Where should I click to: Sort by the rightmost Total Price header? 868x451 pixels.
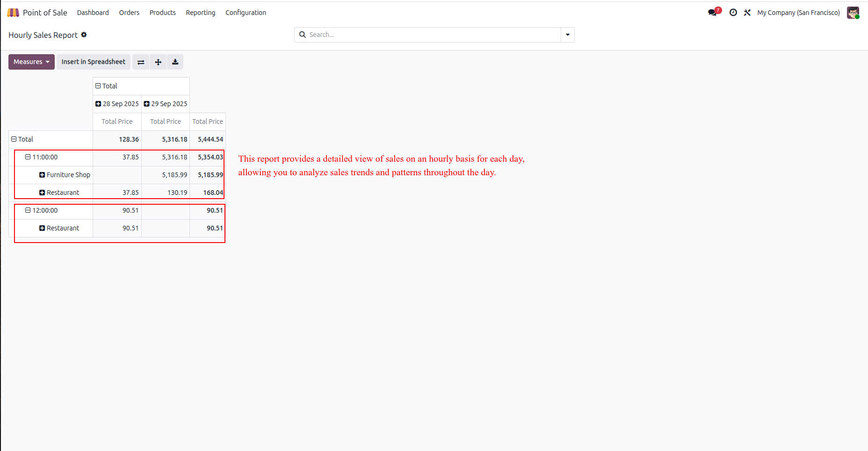(208, 122)
